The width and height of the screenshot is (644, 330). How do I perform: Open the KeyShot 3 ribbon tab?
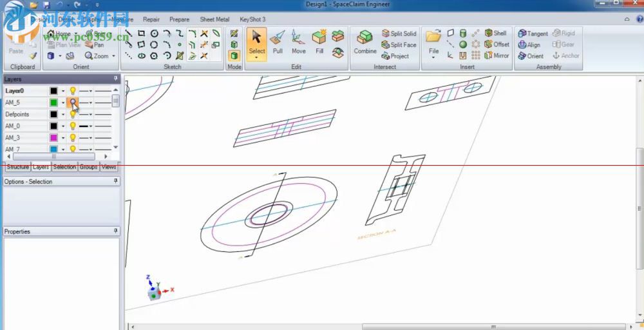[252, 19]
